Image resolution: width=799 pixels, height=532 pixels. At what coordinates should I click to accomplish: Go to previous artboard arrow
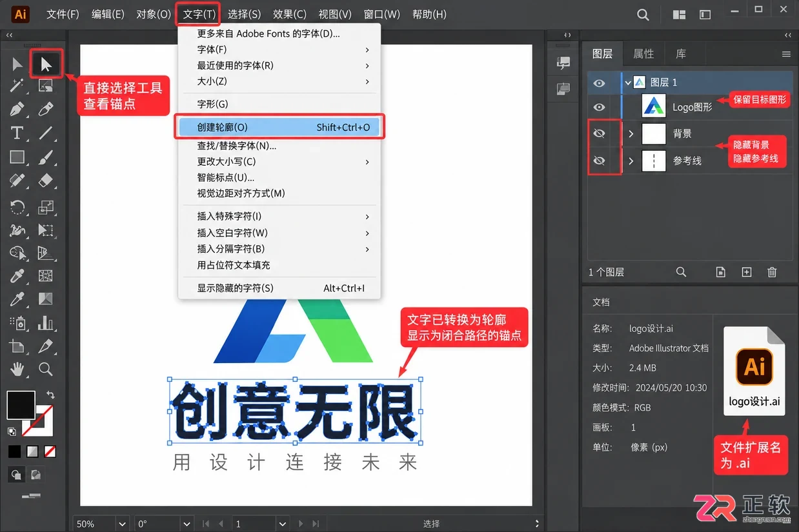221,524
